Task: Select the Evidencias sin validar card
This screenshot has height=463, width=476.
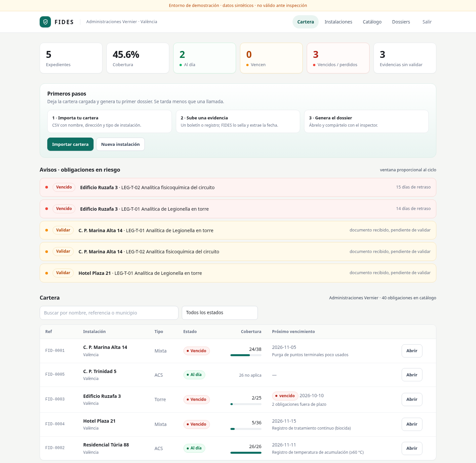Action: coord(405,58)
